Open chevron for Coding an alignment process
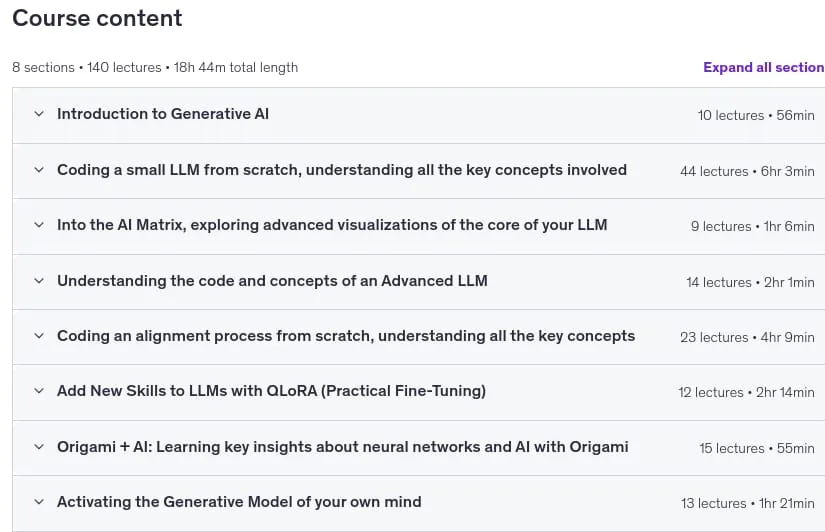The width and height of the screenshot is (825, 532). pos(39,336)
